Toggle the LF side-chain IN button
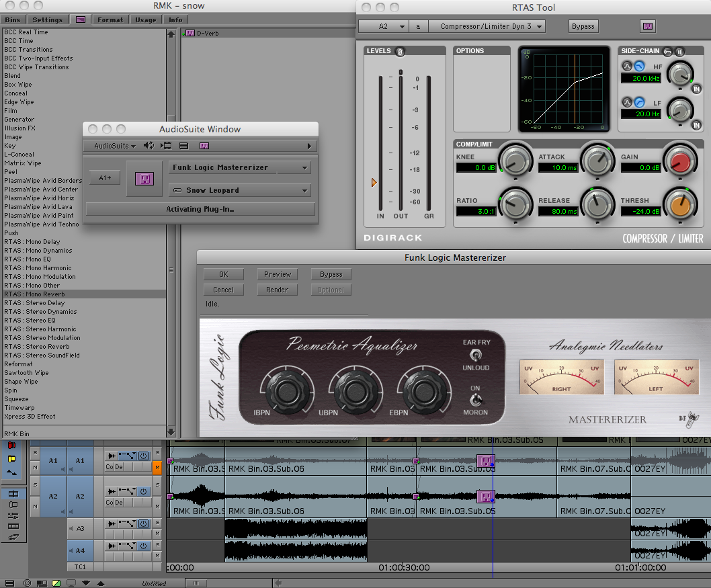The image size is (711, 588). (x=696, y=125)
